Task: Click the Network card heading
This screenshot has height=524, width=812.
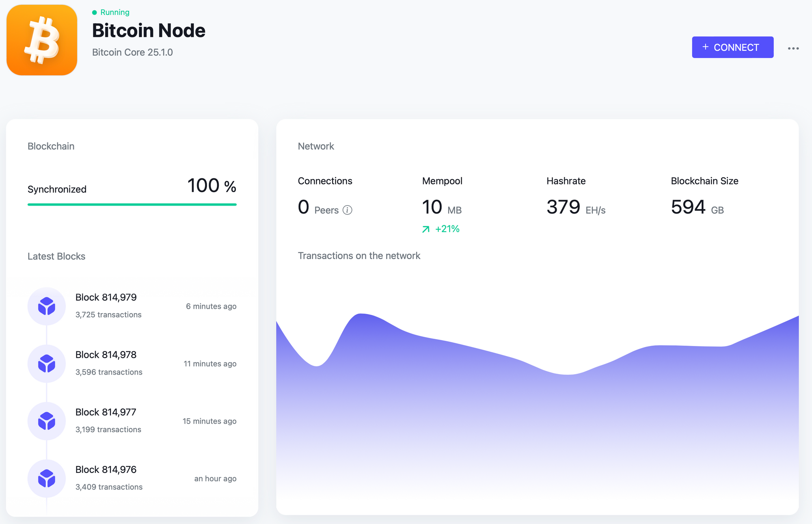Action: pos(316,146)
